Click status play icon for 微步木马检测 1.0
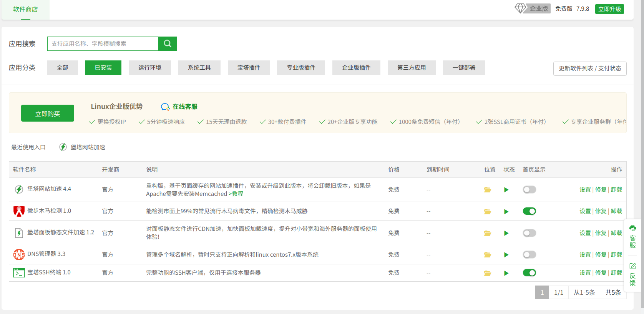644x314 pixels. pyautogui.click(x=506, y=212)
